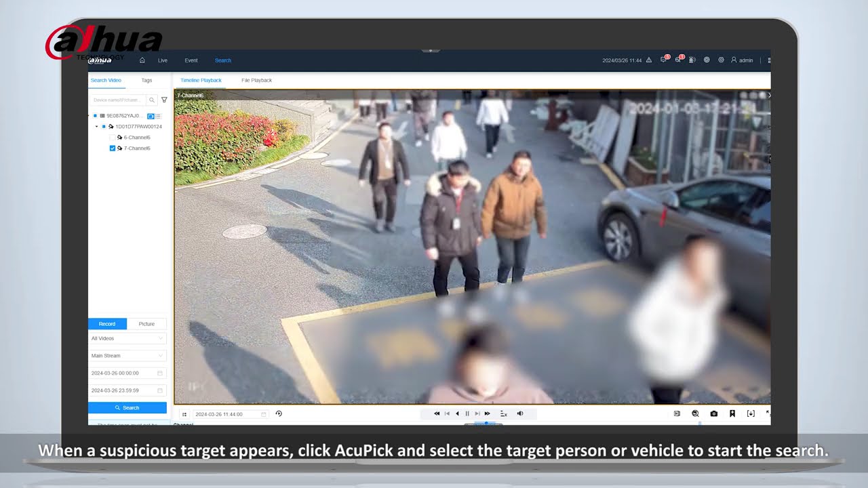Step to the next frame
Screen dimensions: 868x488
477,413
